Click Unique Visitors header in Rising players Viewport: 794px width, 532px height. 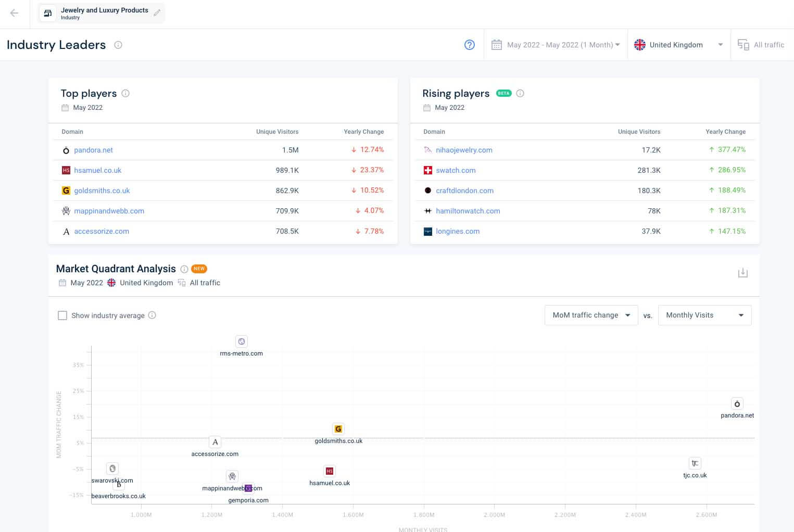pos(639,132)
